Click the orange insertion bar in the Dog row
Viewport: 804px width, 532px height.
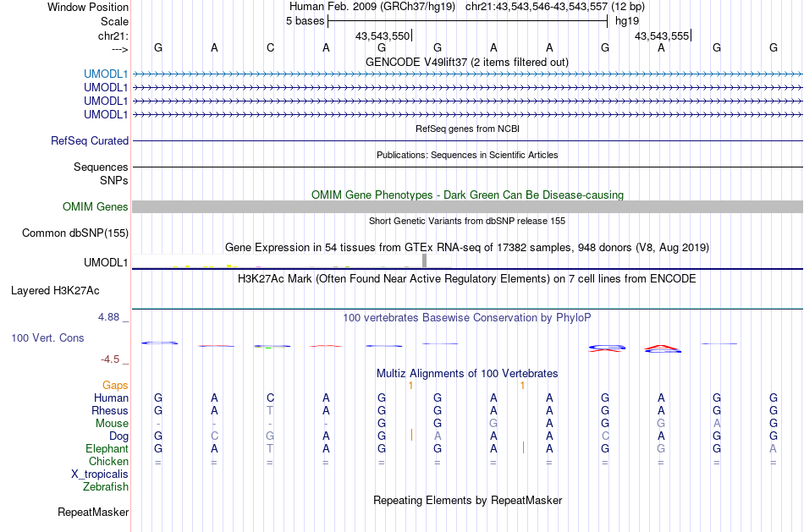411,435
